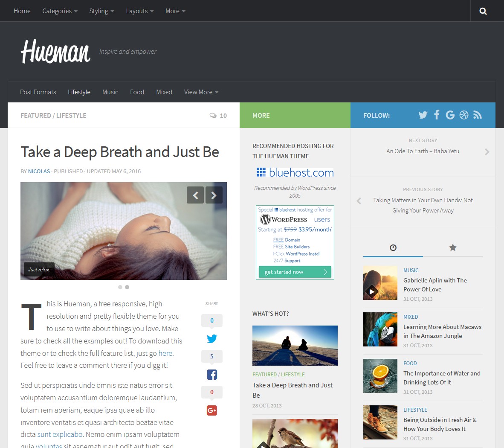
Task: Open the Macaws parrot post thumbnail
Action: [x=380, y=329]
